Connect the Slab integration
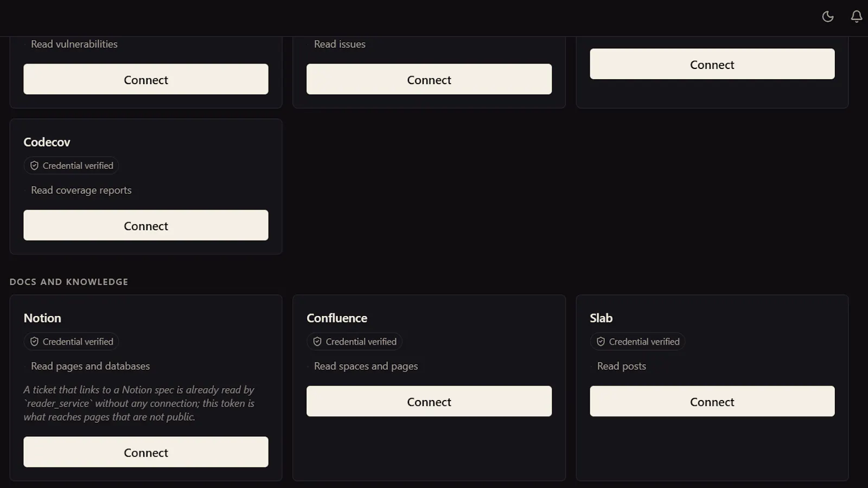 click(712, 401)
